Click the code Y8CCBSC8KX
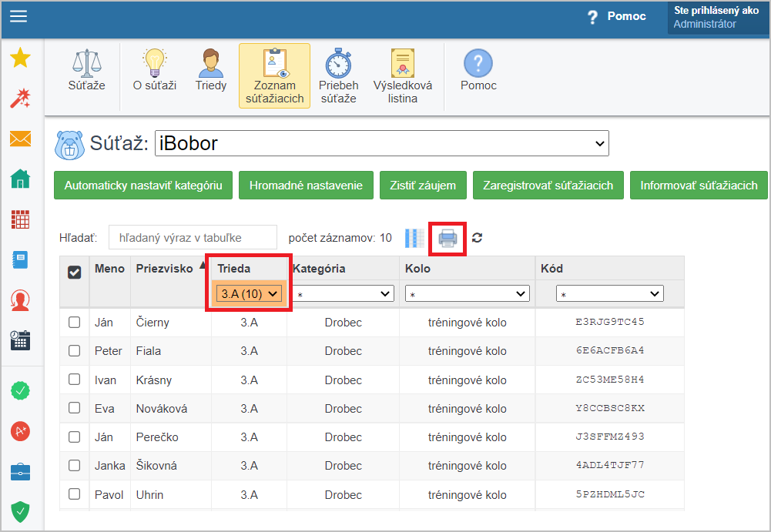771x532 pixels. pyautogui.click(x=610, y=408)
